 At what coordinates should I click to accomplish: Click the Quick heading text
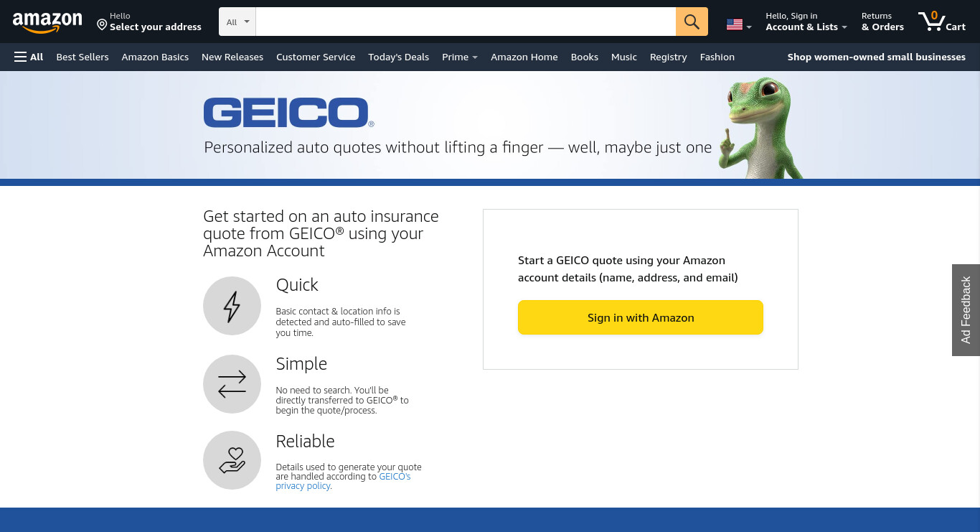click(297, 285)
